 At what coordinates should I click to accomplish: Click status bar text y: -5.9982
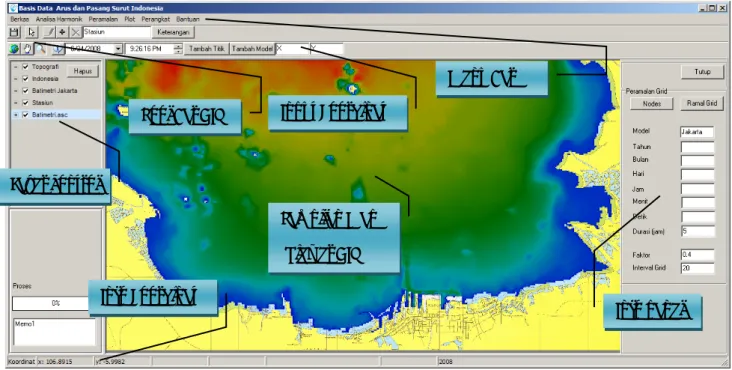click(x=110, y=362)
